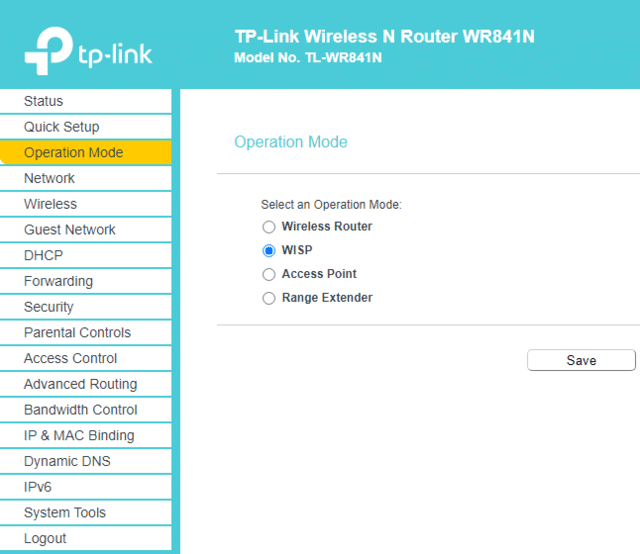Open Dynamic DNS settings
This screenshot has height=554, width=640.
click(85, 461)
